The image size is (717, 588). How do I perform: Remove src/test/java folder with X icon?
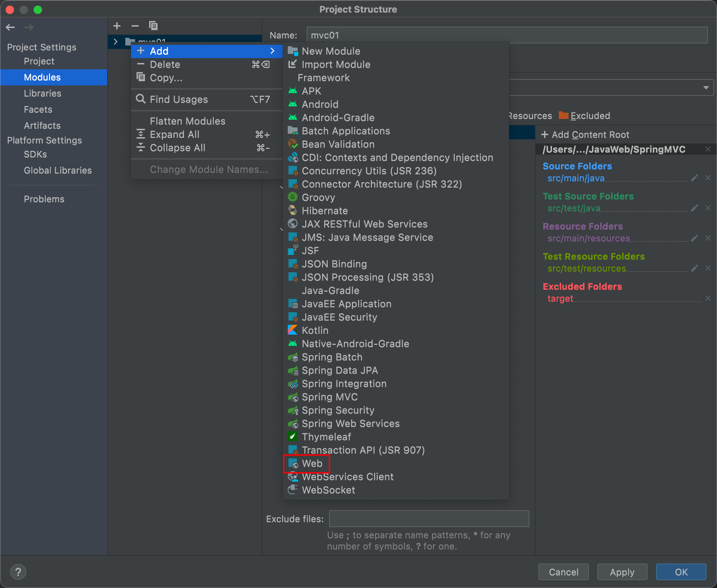(708, 208)
